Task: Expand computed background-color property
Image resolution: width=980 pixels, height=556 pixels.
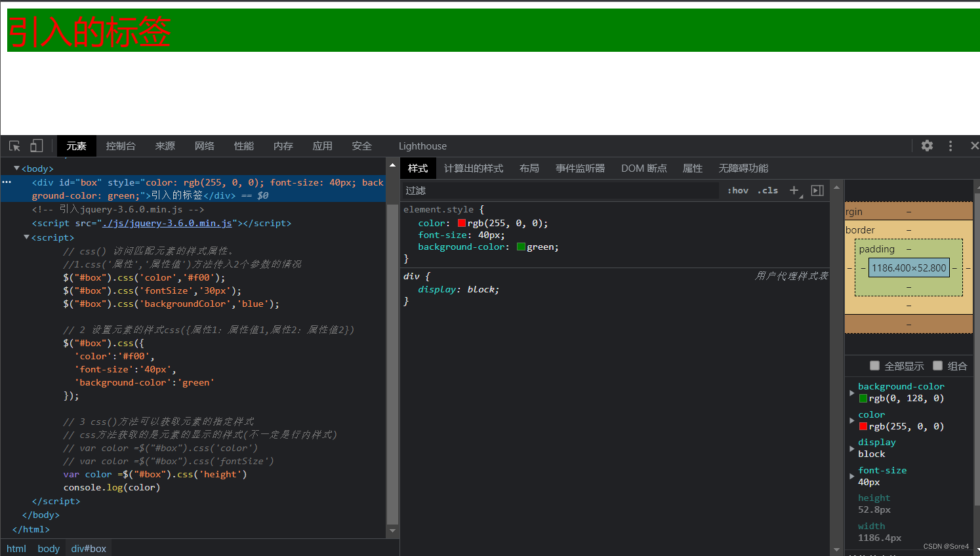Action: coord(852,393)
